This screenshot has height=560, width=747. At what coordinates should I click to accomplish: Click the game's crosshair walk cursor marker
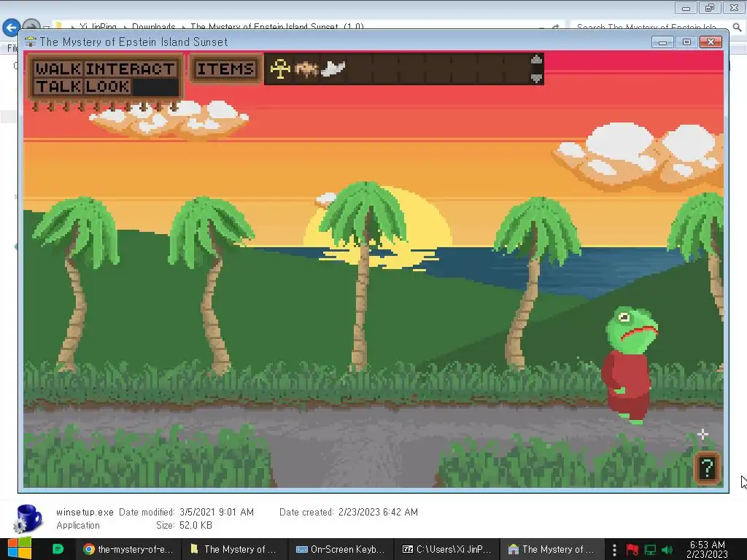pyautogui.click(x=703, y=434)
